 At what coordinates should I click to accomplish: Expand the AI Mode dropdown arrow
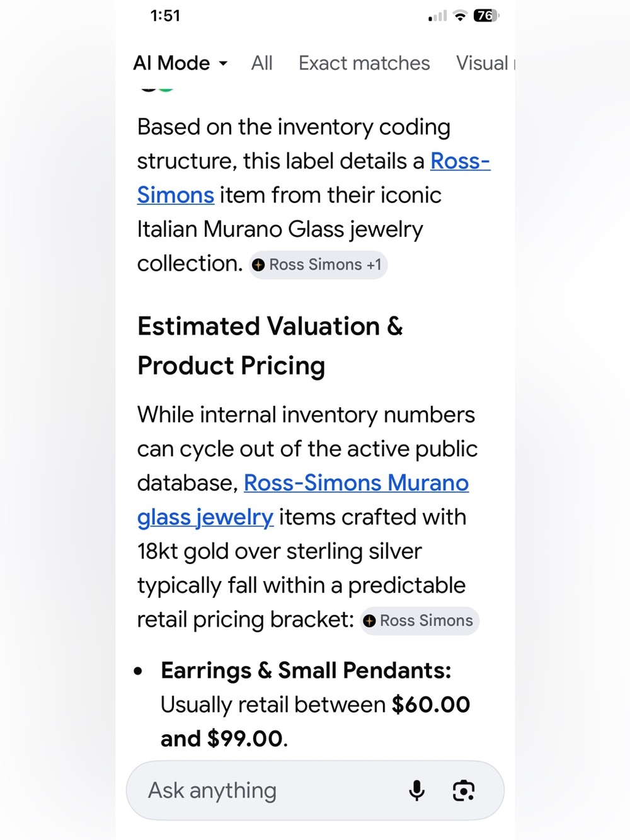click(223, 64)
